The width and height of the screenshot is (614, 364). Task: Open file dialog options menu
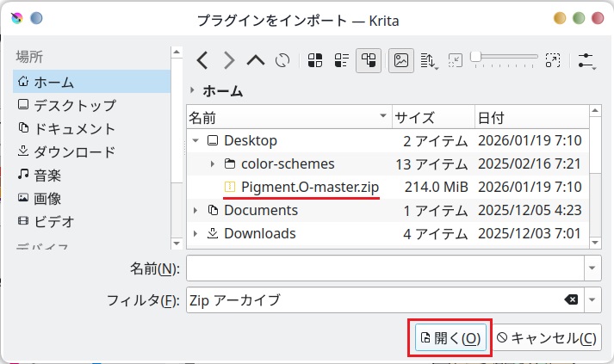click(x=587, y=60)
